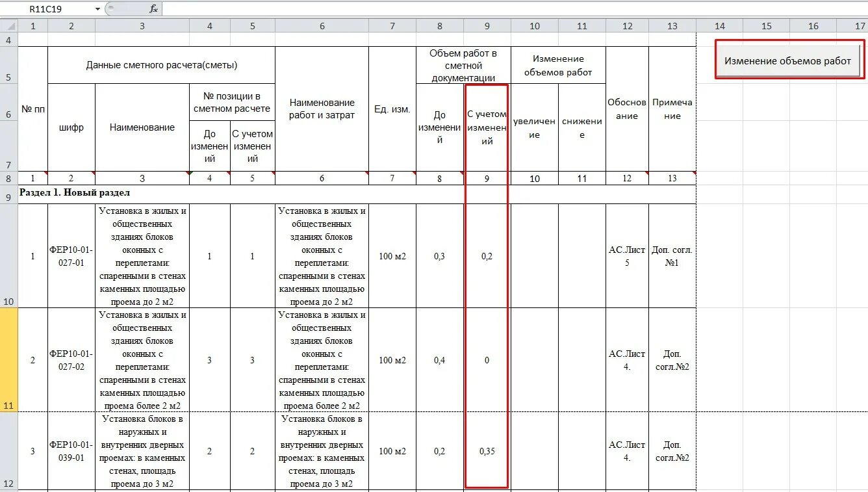The height and width of the screenshot is (492, 868).
Task: Select column header 6
Action: [322, 26]
